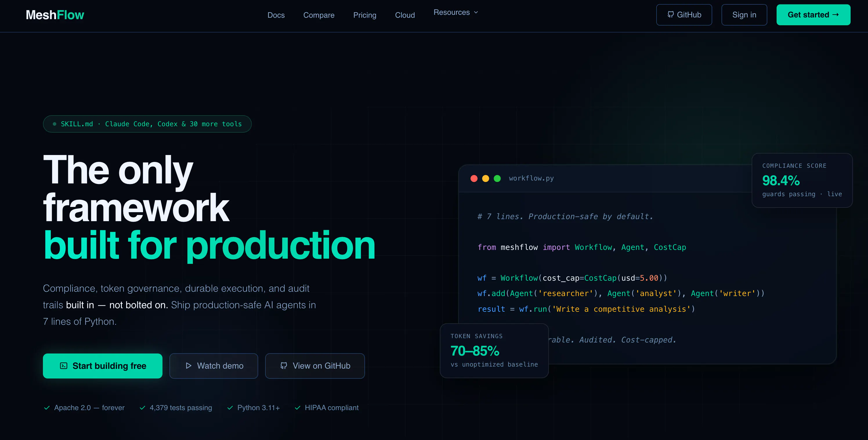Viewport: 868px width, 440px height.
Task: Click the code line starting 'wf = Workflow'
Action: coord(572,278)
